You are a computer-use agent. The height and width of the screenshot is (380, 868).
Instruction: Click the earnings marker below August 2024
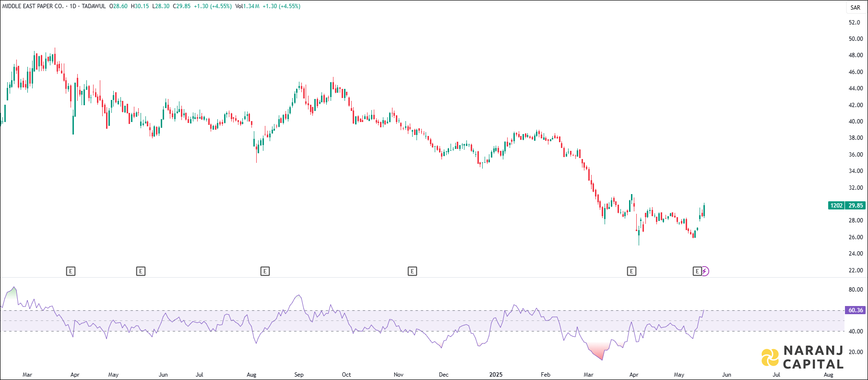(265, 271)
